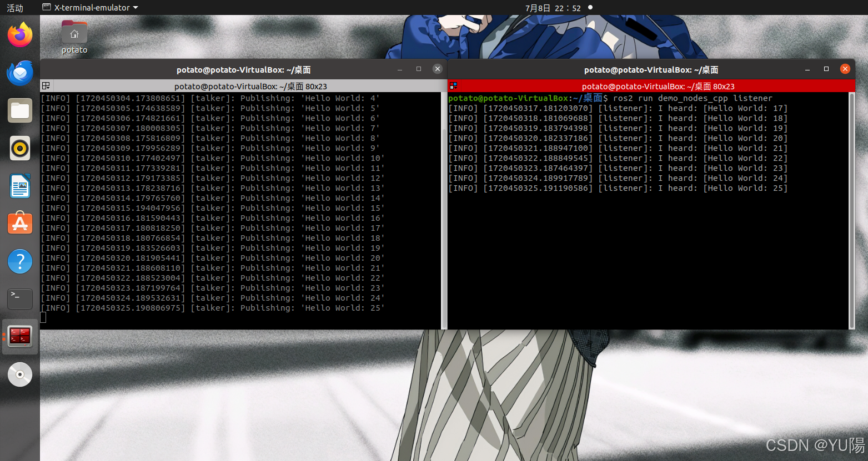Click talker line 'Hello World: 4'

coord(210,98)
